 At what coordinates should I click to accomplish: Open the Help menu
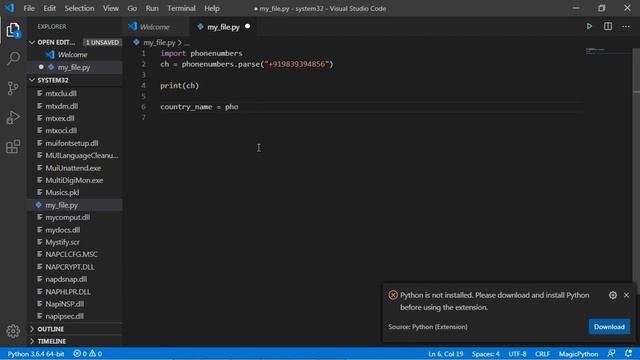(x=212, y=8)
